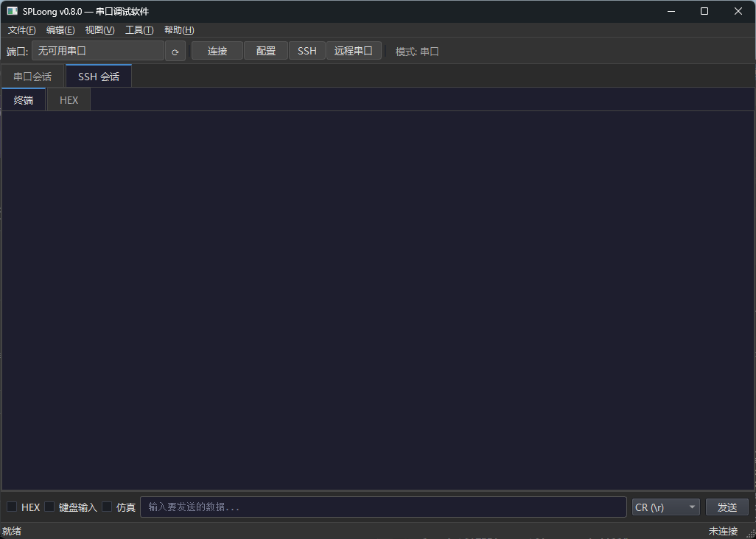Switch to the HEX view tab
Screen dimensions: 756x539
tap(69, 100)
